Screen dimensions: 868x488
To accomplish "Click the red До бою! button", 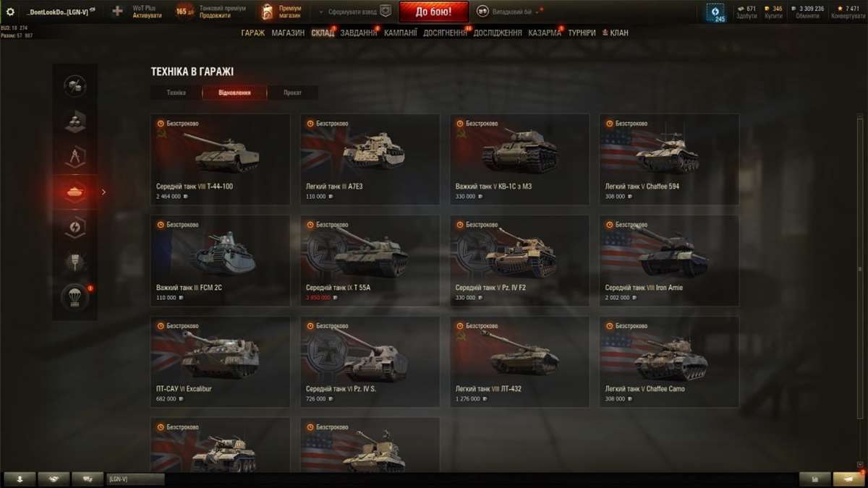I will pyautogui.click(x=434, y=12).
